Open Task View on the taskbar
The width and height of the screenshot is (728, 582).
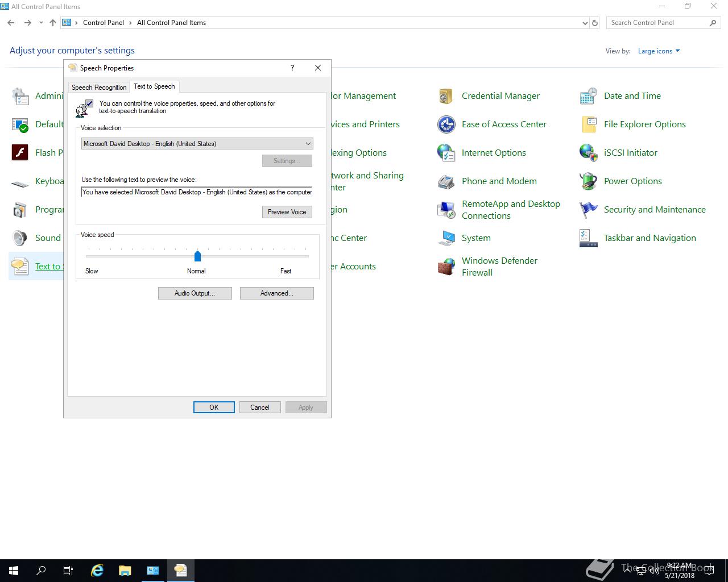pos(68,571)
